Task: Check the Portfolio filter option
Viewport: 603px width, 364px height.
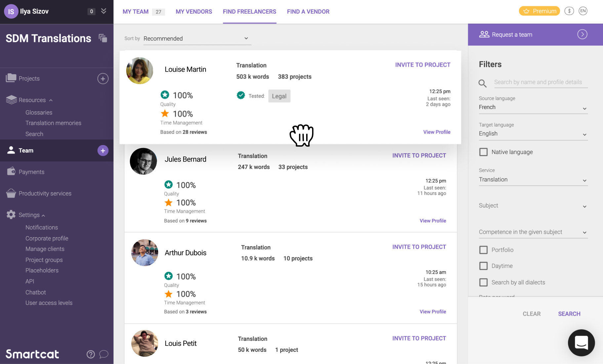Action: 483,250
